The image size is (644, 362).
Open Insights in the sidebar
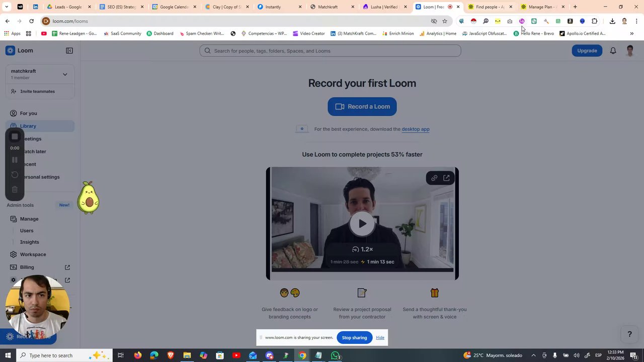point(29,242)
